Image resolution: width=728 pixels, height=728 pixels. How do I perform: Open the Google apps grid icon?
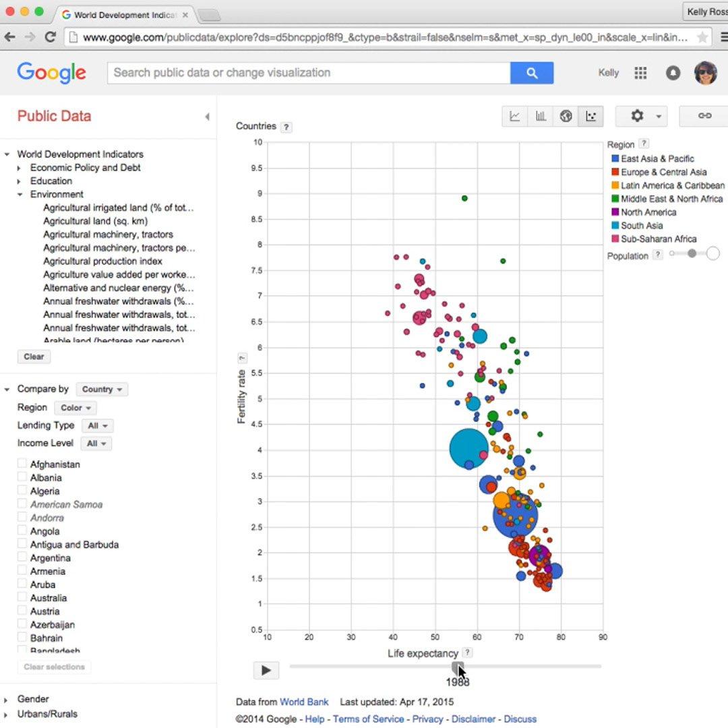pos(640,73)
